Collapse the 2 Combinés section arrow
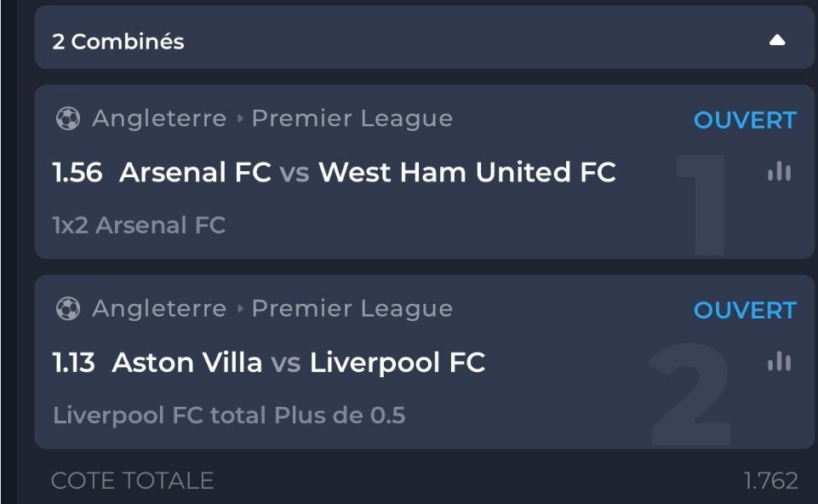818x504 pixels. point(777,40)
